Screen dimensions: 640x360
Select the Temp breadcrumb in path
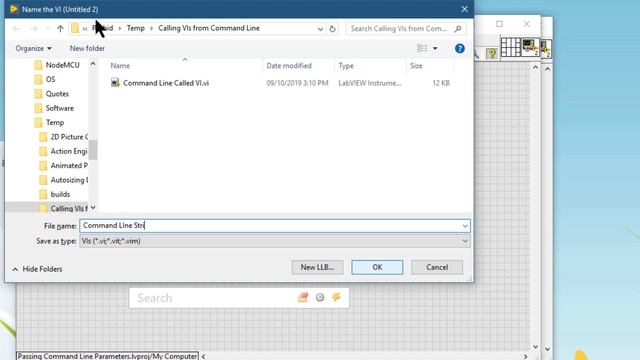(136, 28)
